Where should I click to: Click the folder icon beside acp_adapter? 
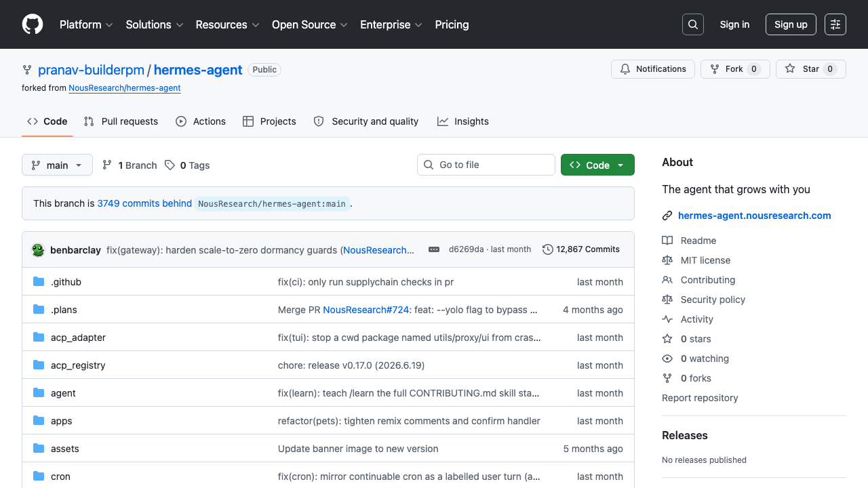39,338
